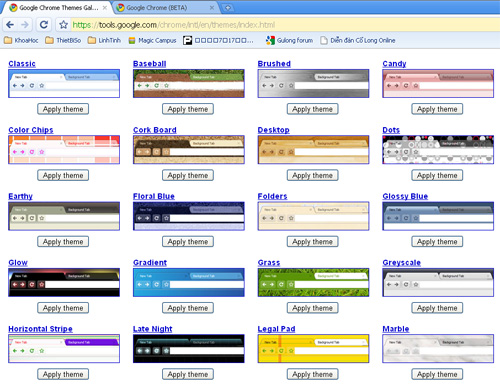Apply the Glossy Blue theme
Screen dimensions: 500x389
coord(437,242)
